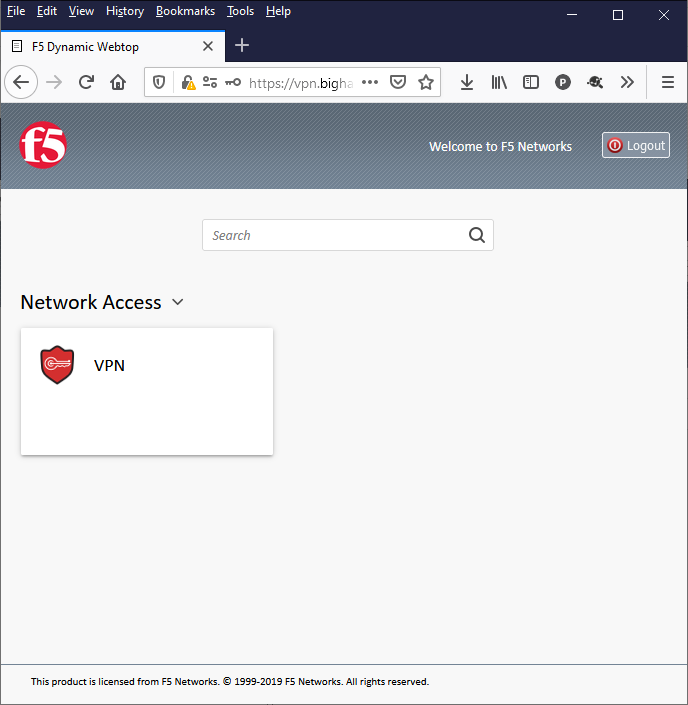Click the F5 Networks license footer text
Viewport: 688px width, 705px height.
click(x=230, y=682)
